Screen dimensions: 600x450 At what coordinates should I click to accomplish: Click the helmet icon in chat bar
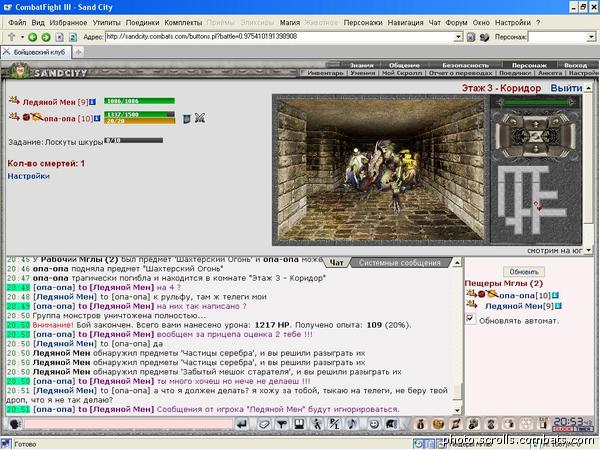click(x=391, y=424)
